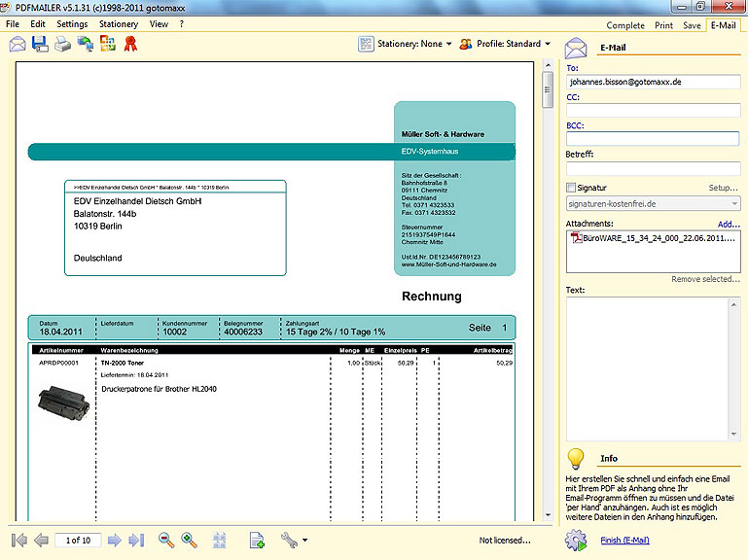Click the Text box scrollbar up arrow
Image resolution: width=748 pixels, height=560 pixels.
pos(734,304)
